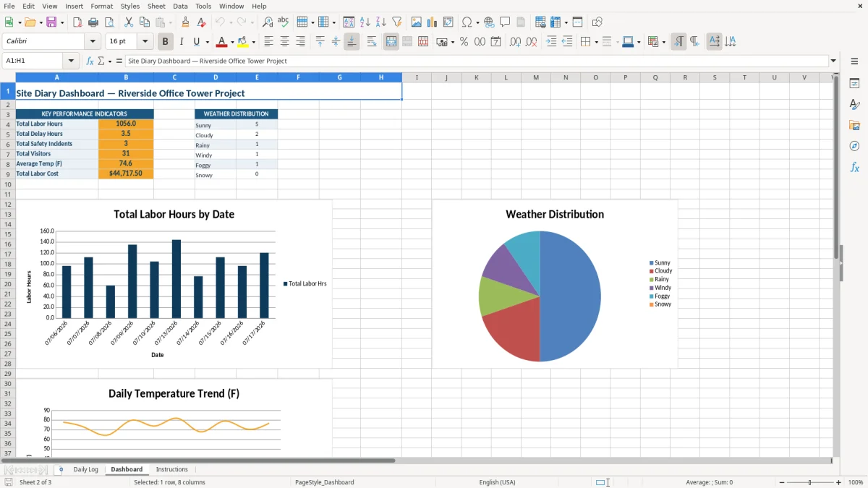The height and width of the screenshot is (488, 868).
Task: Open the underline style dropdown arrow
Action: coord(207,42)
